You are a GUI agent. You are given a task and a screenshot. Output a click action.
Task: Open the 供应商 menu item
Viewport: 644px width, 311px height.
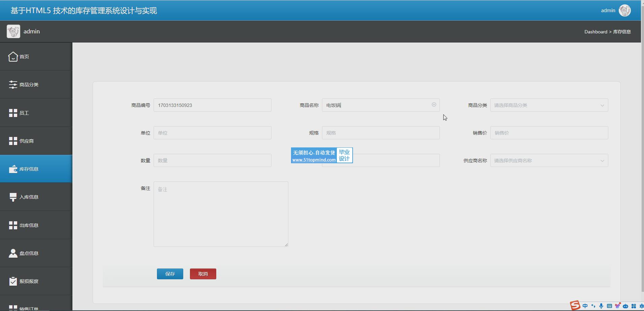pos(36,141)
